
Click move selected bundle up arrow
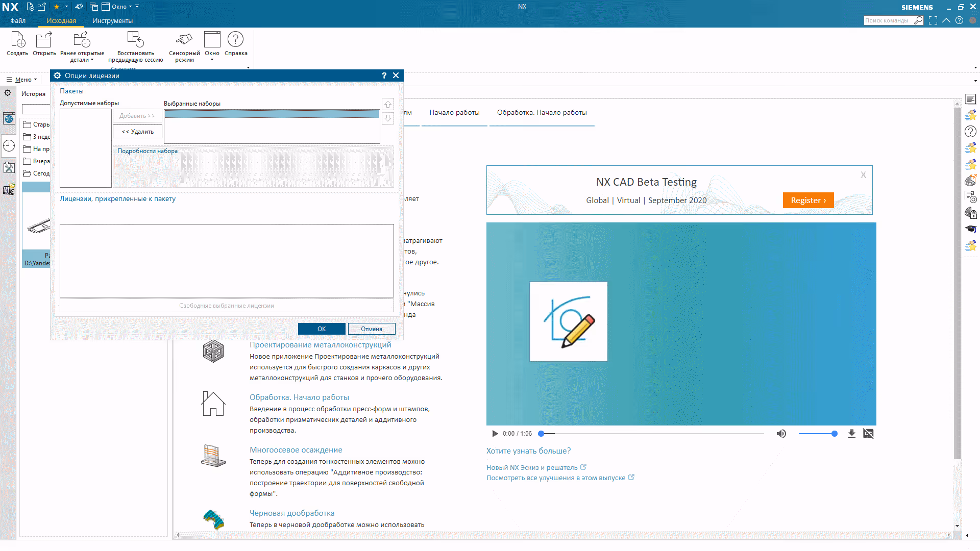(388, 104)
